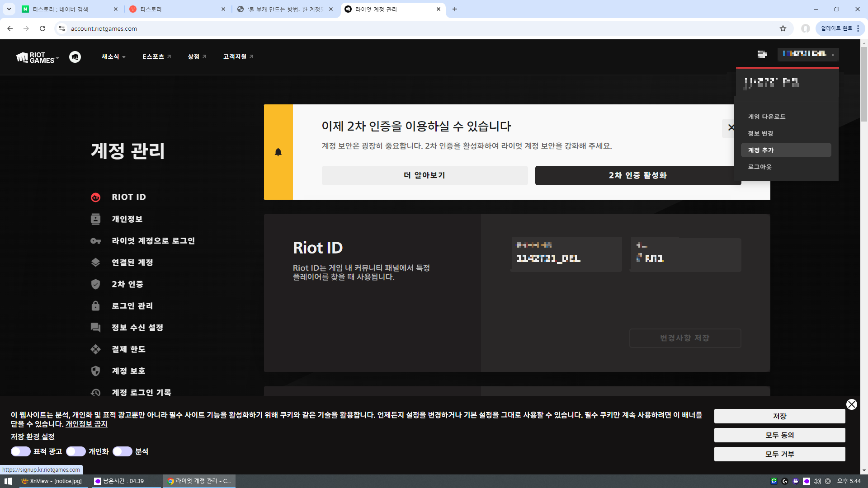Click the key icon for 라이엇 계정으로 로그인
Screen dimensions: 868x488
[x=95, y=241]
